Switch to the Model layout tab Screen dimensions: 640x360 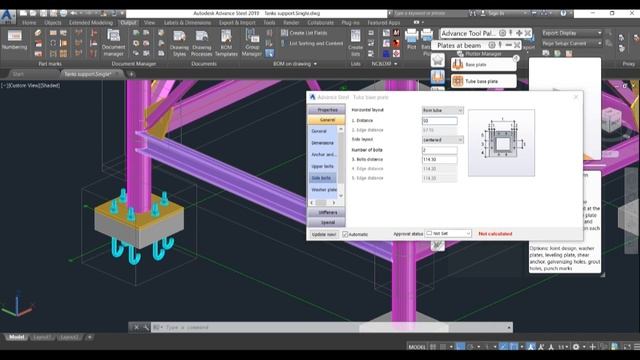tap(17, 337)
